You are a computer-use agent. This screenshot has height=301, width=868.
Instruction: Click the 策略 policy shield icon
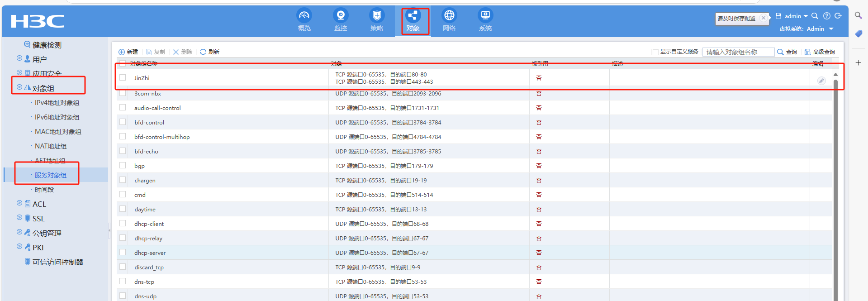click(x=376, y=16)
